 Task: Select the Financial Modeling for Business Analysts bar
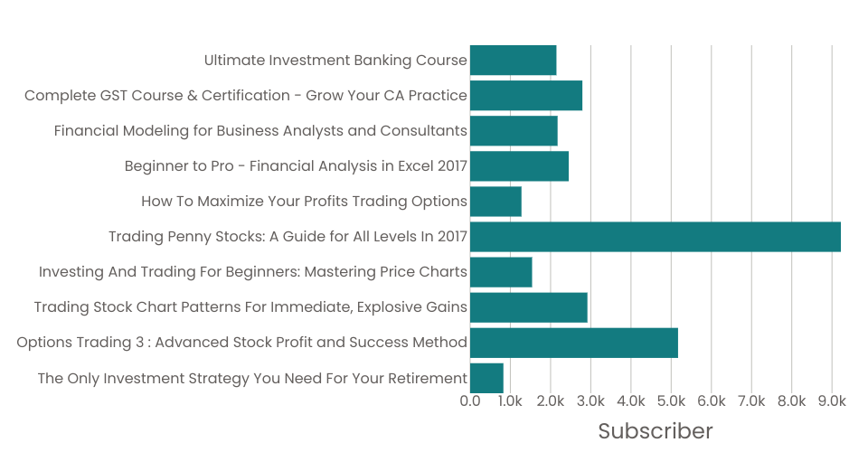pos(514,131)
